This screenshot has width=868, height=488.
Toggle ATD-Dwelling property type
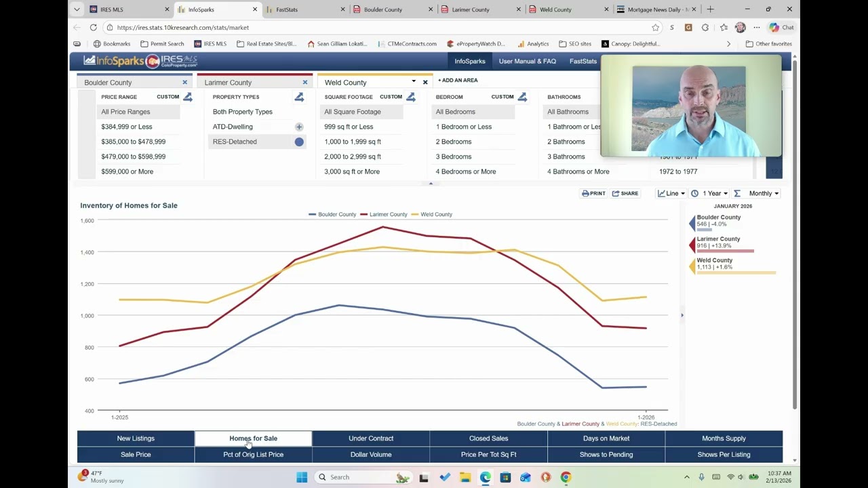[299, 127]
